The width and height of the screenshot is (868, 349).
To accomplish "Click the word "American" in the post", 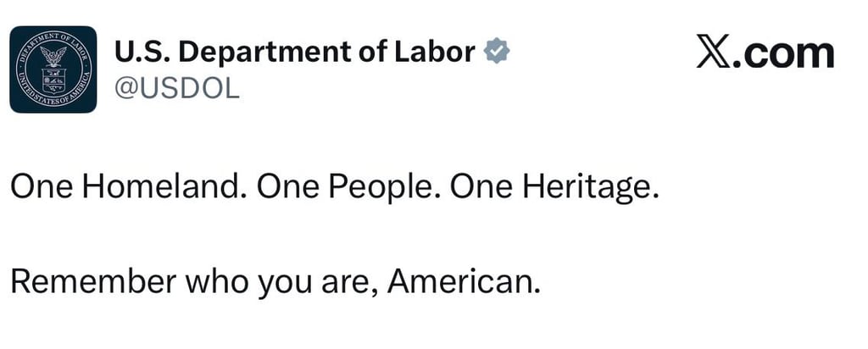I will click(463, 280).
